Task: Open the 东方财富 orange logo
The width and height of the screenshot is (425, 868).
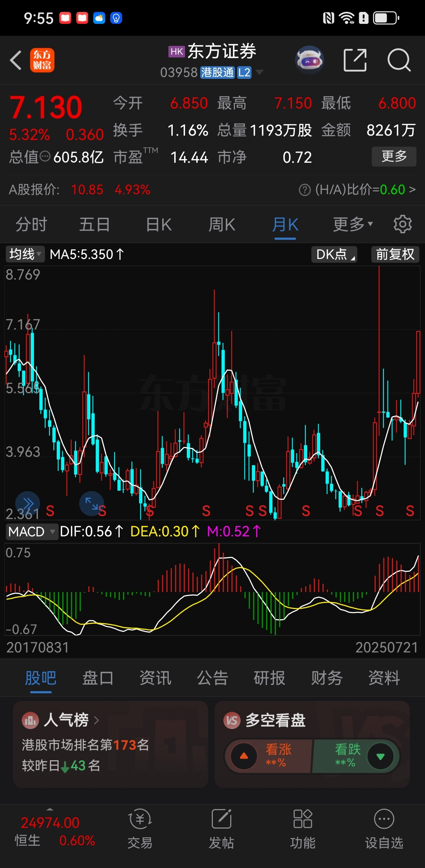Action: pos(42,60)
